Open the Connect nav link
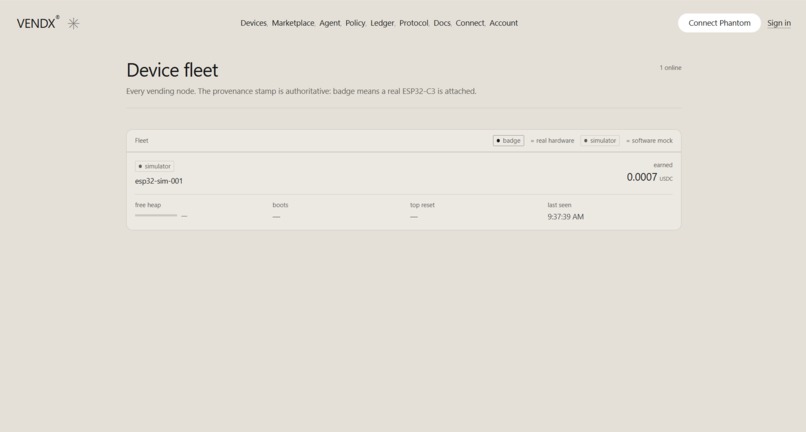This screenshot has height=432, width=806. click(x=470, y=23)
